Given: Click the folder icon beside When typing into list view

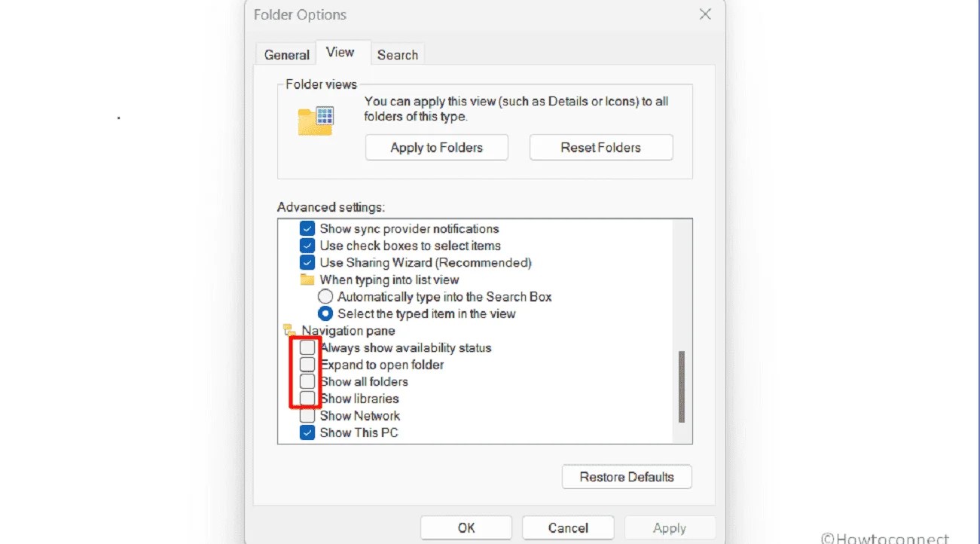Looking at the screenshot, I should pos(307,279).
